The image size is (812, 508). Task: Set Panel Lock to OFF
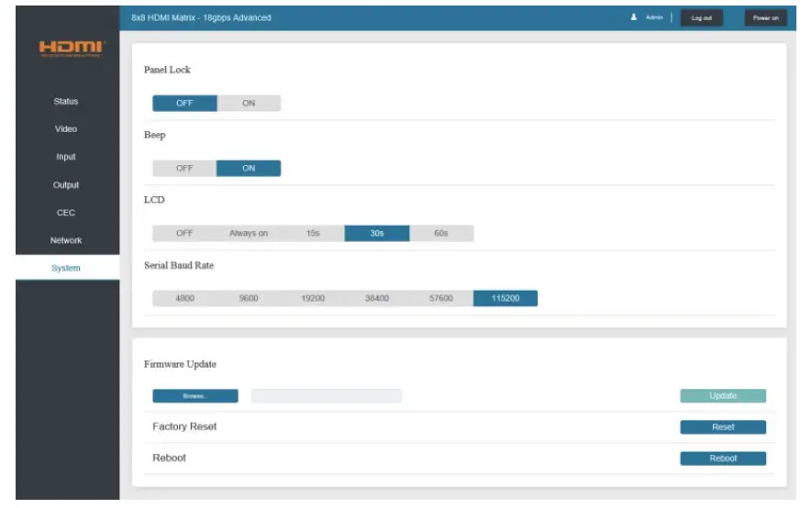tap(184, 104)
